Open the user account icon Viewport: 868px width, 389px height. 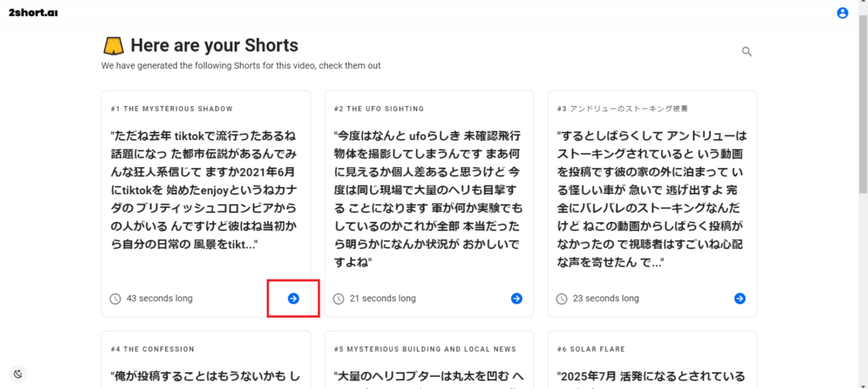[842, 13]
